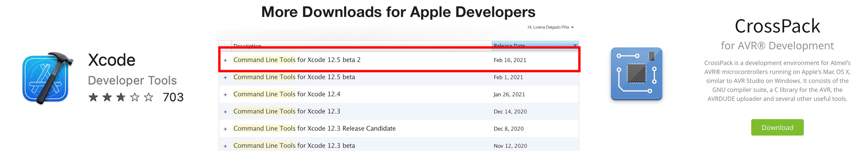Open Command Line Tools for Xcode 12.3
Image resolution: width=868 pixels, height=151 pixels.
[287, 111]
